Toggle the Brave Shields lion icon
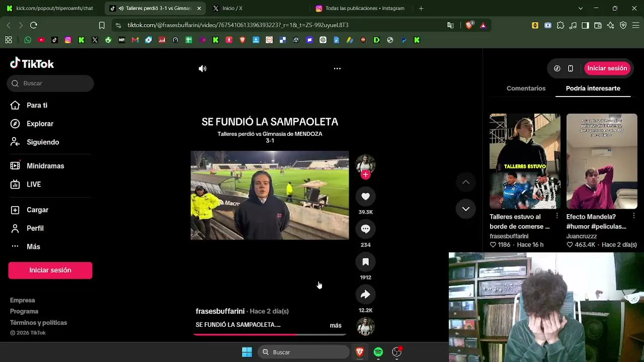This screenshot has height=362, width=644. coord(469,25)
